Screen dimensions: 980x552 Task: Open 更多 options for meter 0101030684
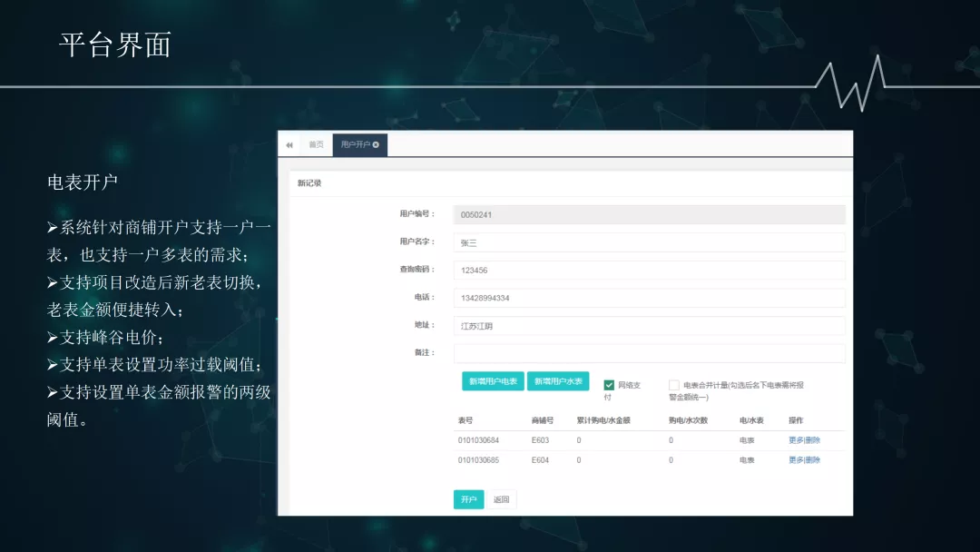click(795, 439)
